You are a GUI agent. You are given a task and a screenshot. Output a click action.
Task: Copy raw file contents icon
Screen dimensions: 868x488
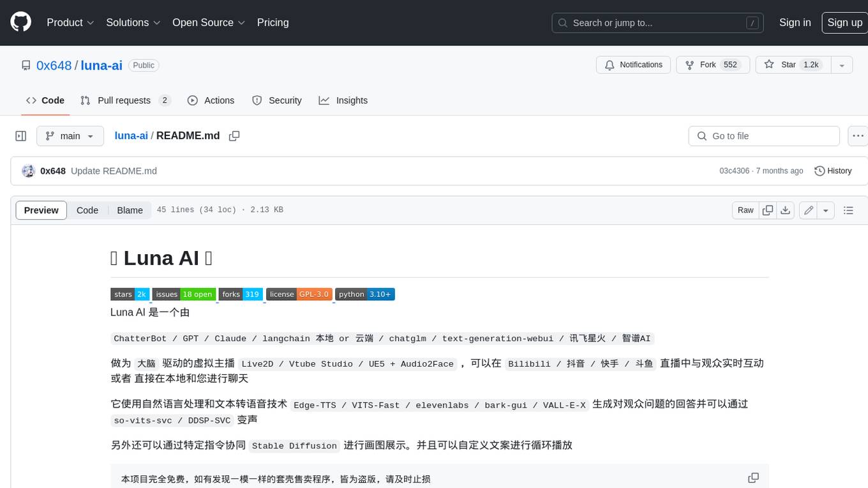tap(768, 210)
